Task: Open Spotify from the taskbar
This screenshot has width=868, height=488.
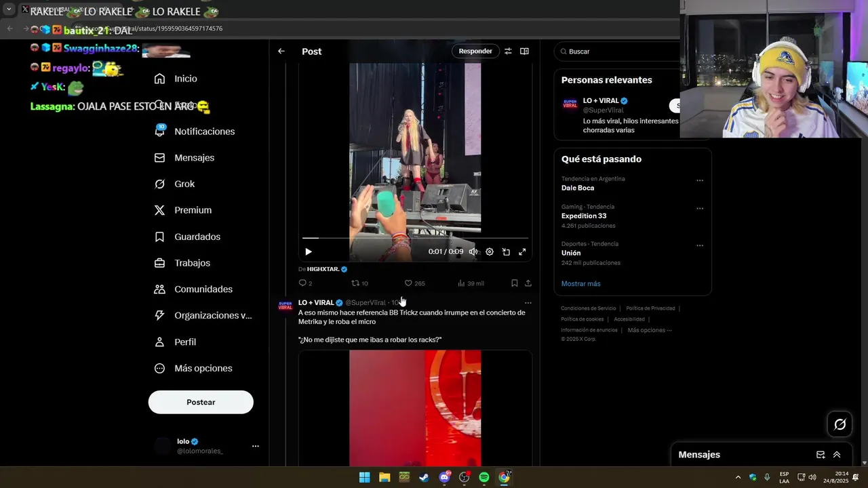Action: (x=484, y=477)
